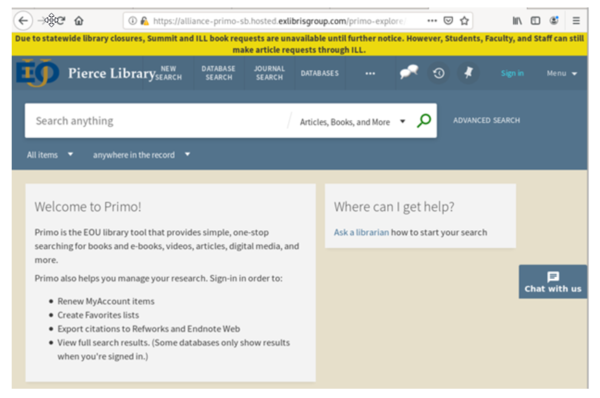
Task: Go back using the browser back arrow
Action: coord(23,21)
